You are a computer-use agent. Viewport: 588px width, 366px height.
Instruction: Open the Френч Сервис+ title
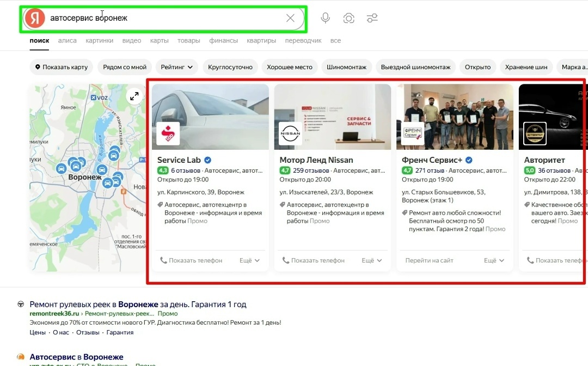coord(432,160)
